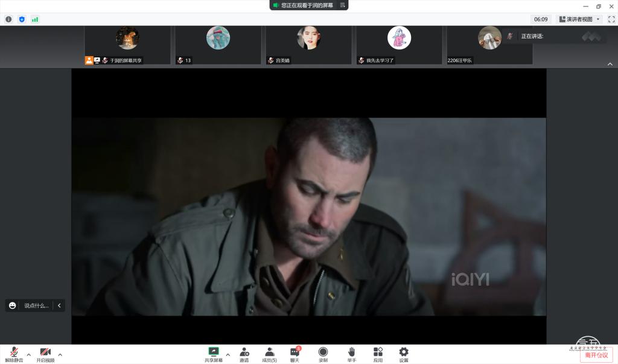Raise your hand with 举手
618x364 pixels.
tap(351, 354)
